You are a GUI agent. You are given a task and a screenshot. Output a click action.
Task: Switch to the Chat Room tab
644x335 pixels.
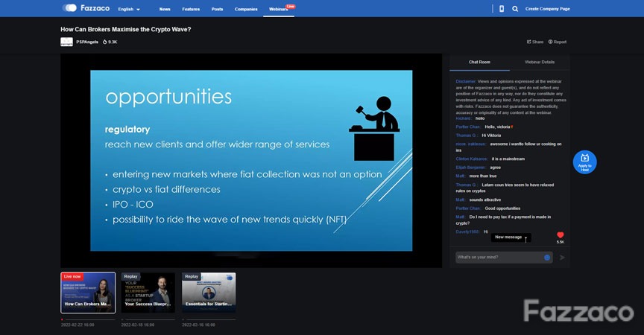479,63
